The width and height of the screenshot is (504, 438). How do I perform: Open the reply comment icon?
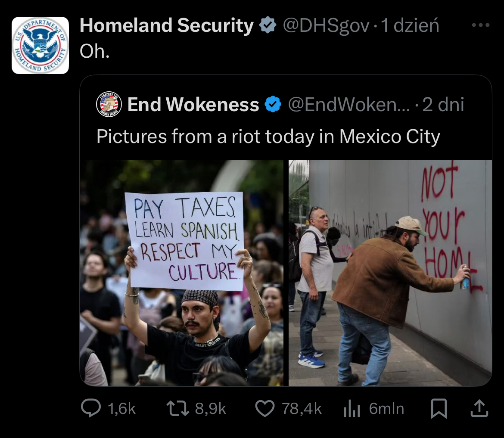click(x=91, y=408)
